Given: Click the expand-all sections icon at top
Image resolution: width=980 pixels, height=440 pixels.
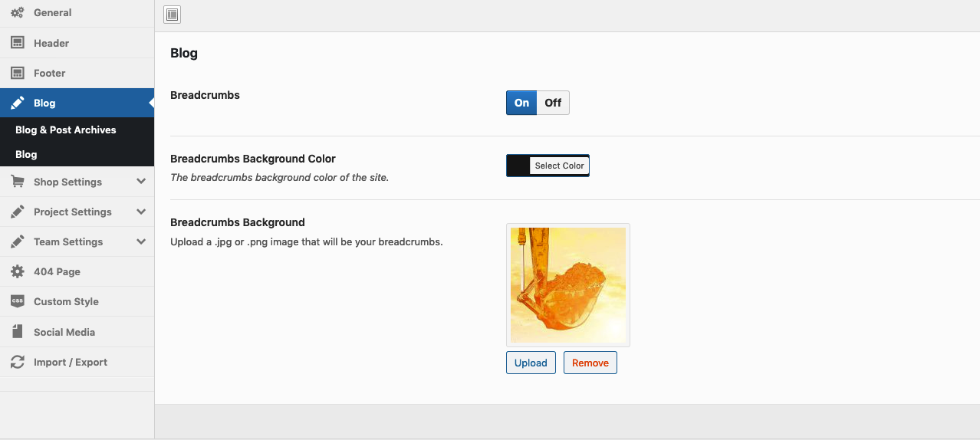Looking at the screenshot, I should click(173, 15).
